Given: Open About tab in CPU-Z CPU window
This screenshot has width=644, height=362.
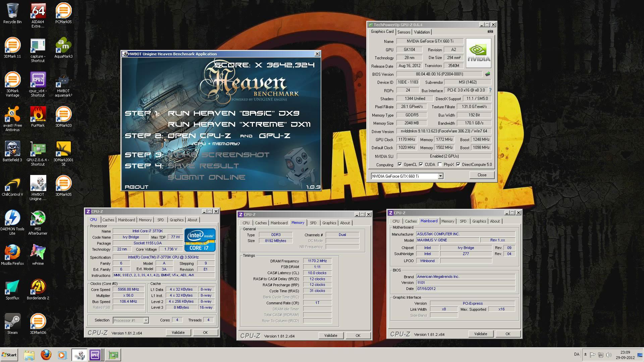Looking at the screenshot, I should pos(192,220).
